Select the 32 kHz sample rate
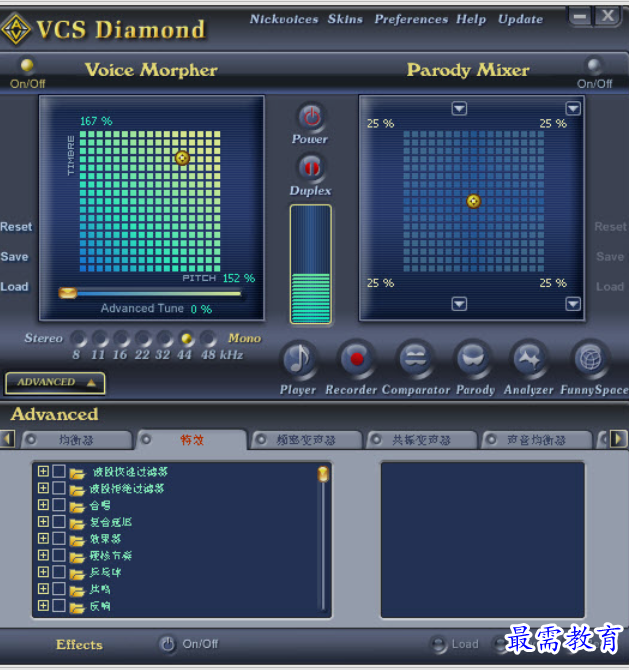This screenshot has width=629, height=670. pyautogui.click(x=165, y=339)
